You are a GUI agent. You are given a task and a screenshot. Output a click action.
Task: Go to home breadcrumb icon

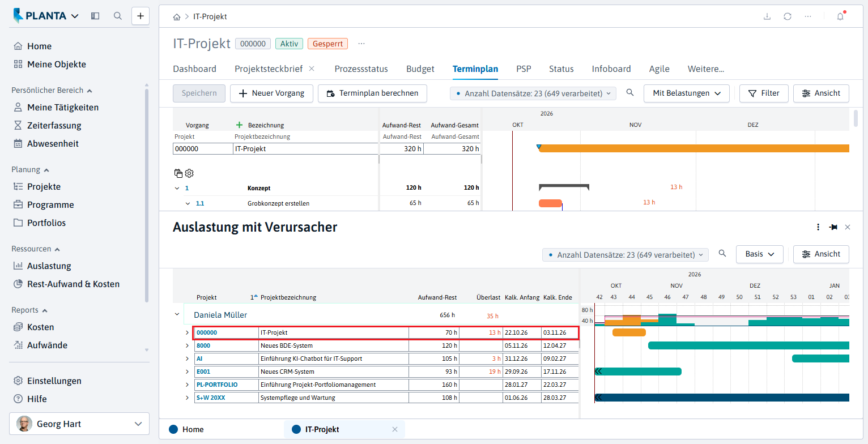(177, 17)
